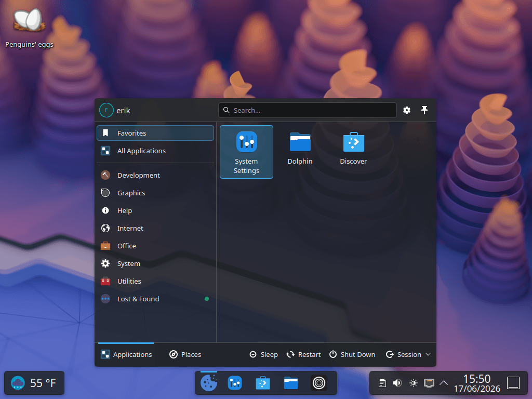Open the concentric-circles app in taskbar
Viewport: 532px width, 399px height.
[318, 383]
